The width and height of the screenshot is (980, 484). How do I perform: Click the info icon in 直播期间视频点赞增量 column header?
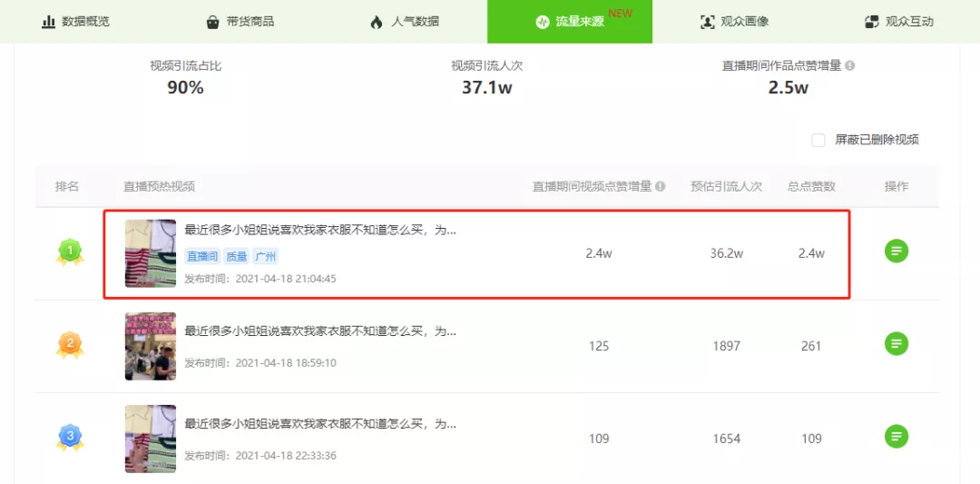pos(661,186)
